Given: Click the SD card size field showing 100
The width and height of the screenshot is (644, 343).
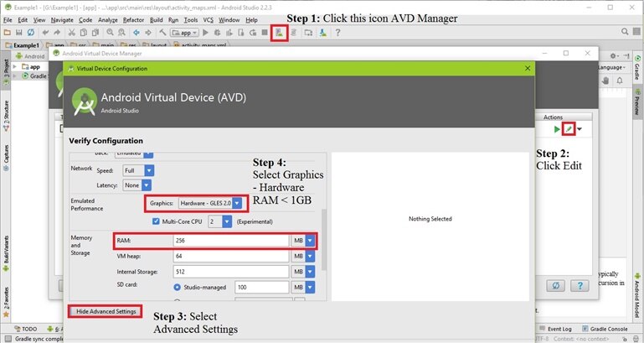Looking at the screenshot, I should (x=261, y=287).
